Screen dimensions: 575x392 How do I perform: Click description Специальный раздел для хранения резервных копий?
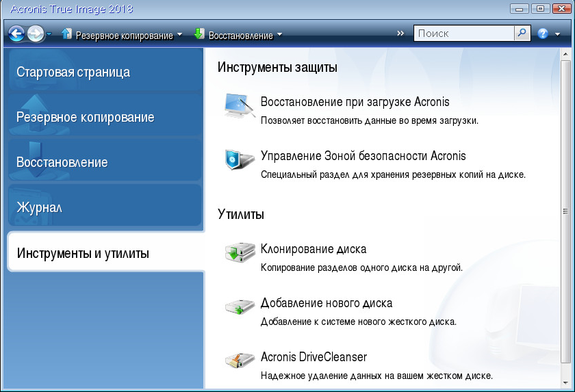pyautogui.click(x=393, y=174)
